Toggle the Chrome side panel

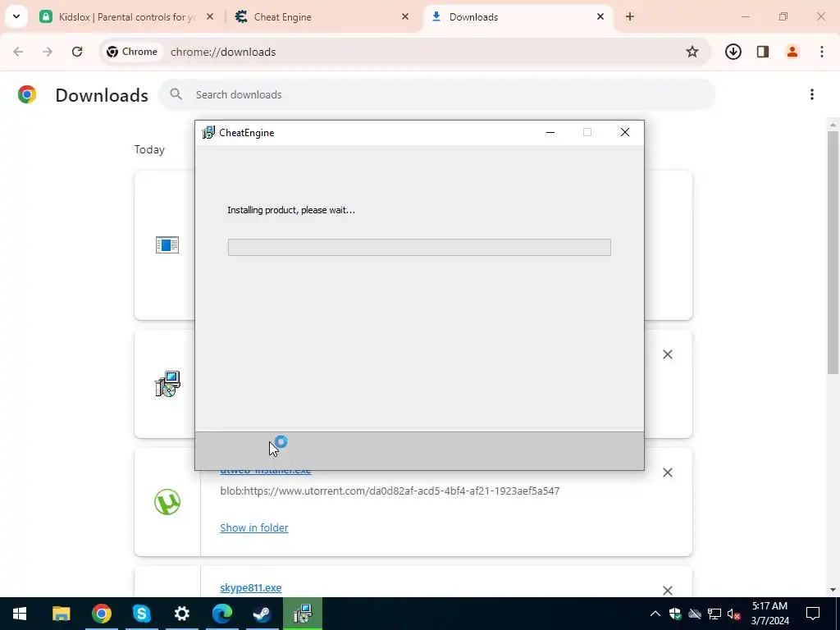[x=763, y=52]
